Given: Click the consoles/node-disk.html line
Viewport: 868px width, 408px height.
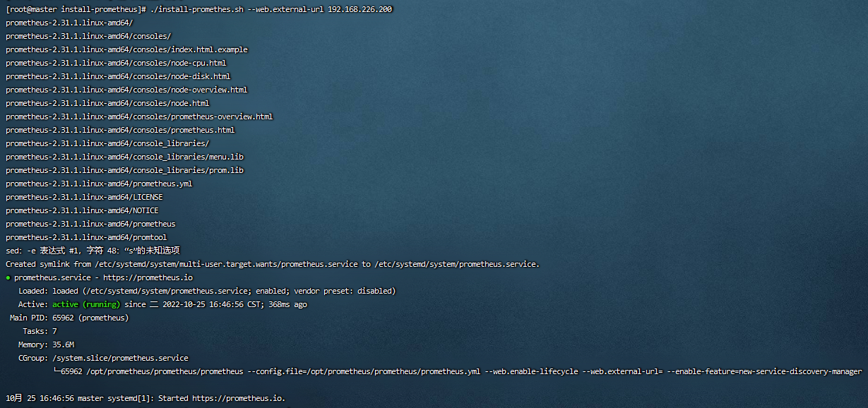Looking at the screenshot, I should 118,76.
